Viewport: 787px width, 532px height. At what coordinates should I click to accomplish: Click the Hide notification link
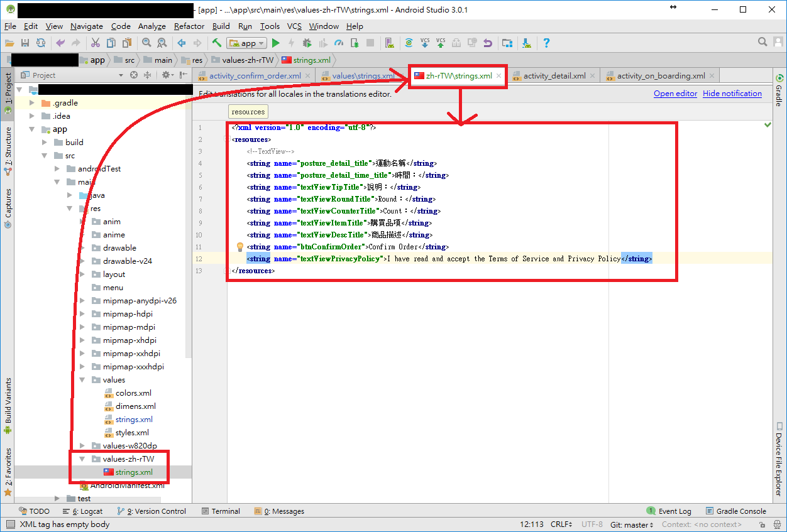point(732,93)
